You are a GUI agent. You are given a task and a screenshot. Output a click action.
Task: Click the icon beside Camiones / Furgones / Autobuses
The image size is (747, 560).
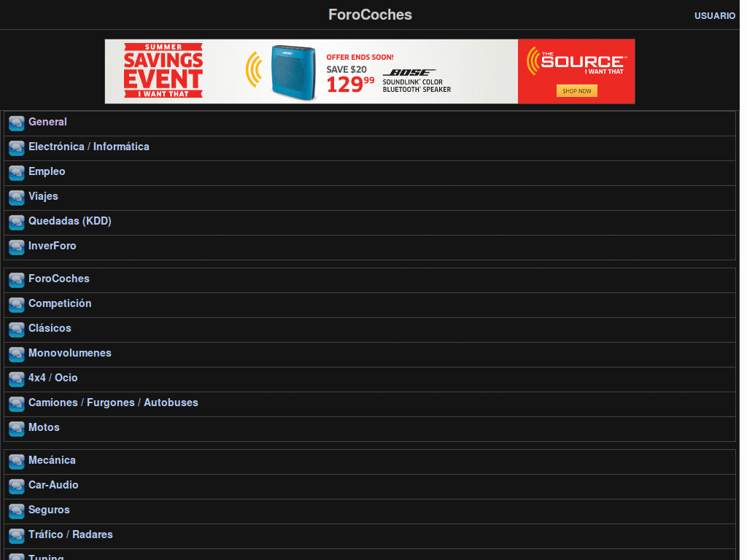coord(17,404)
